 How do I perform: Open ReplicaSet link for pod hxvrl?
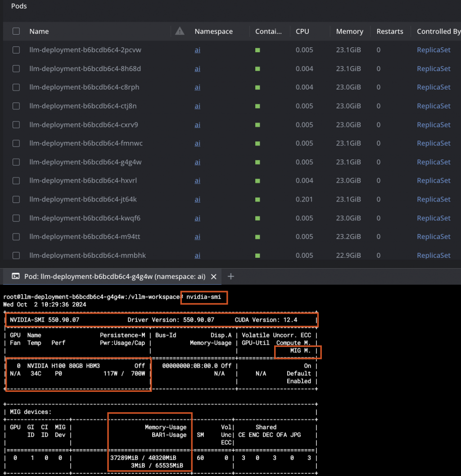(434, 180)
